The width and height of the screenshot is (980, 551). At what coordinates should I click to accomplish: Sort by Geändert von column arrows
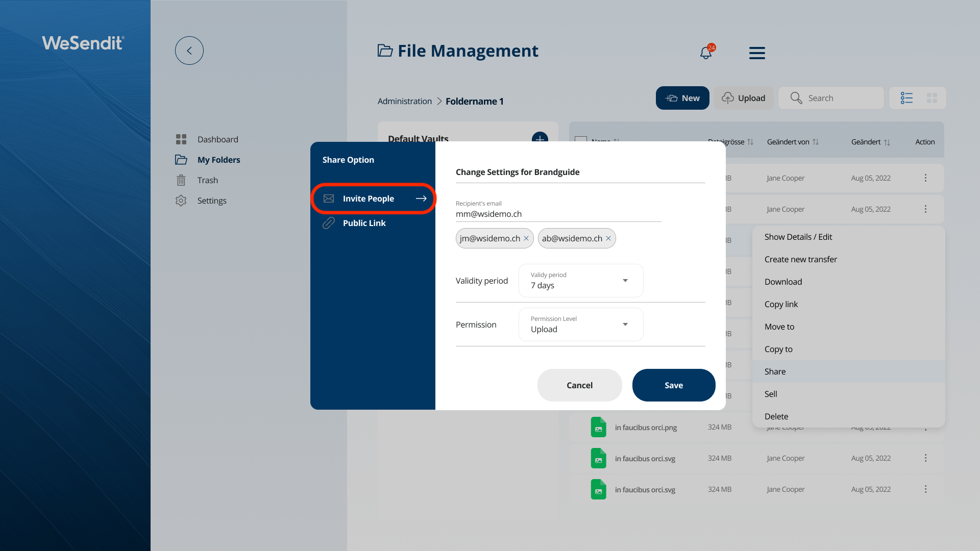[x=816, y=142]
